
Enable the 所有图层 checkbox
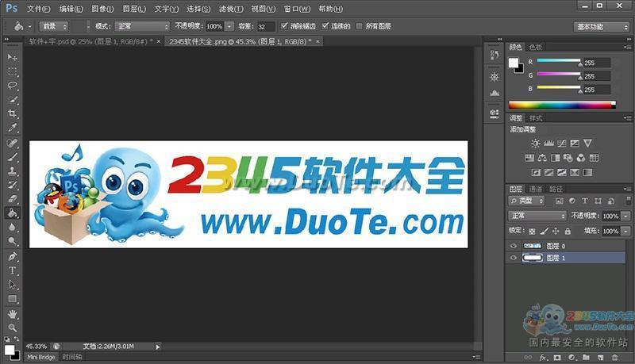click(x=359, y=26)
